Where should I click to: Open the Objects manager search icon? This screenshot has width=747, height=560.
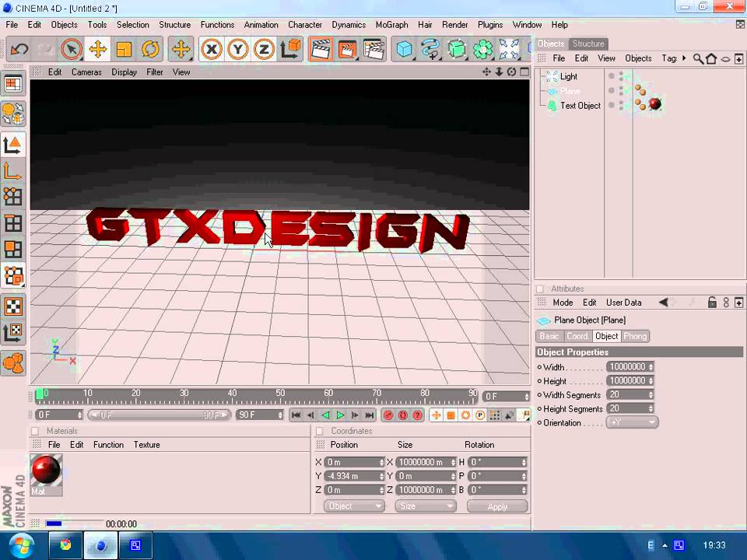[698, 58]
